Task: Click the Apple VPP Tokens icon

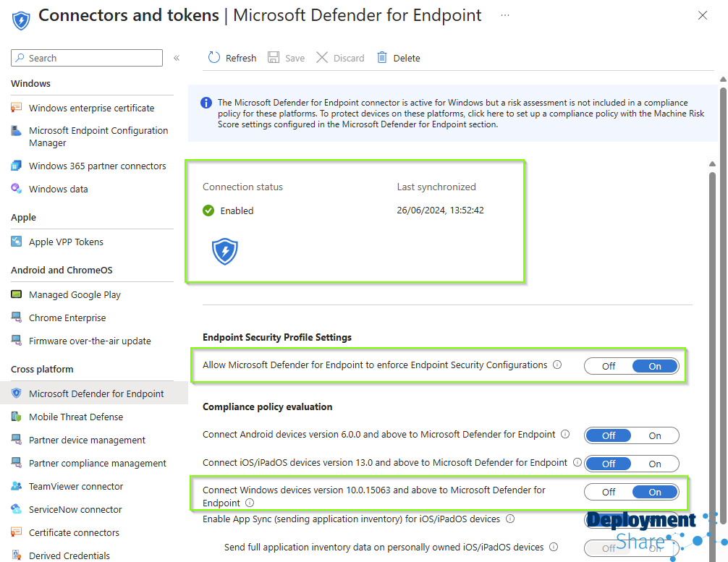Action: (x=17, y=242)
